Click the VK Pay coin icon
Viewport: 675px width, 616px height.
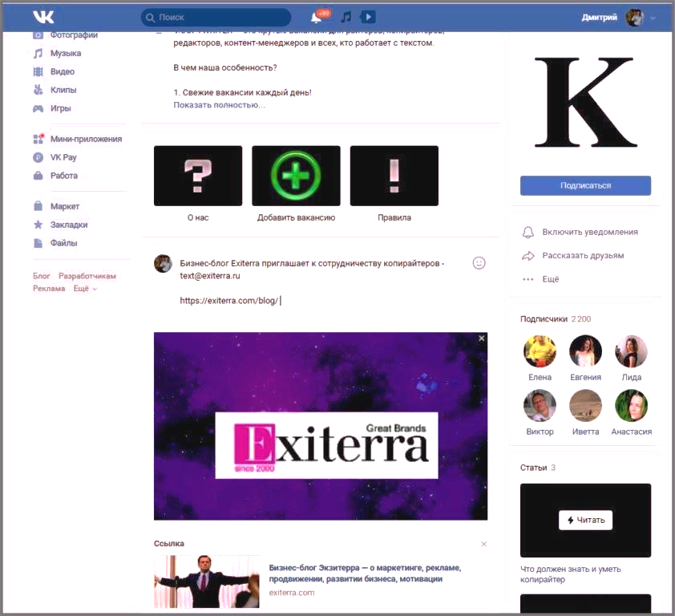(x=38, y=158)
